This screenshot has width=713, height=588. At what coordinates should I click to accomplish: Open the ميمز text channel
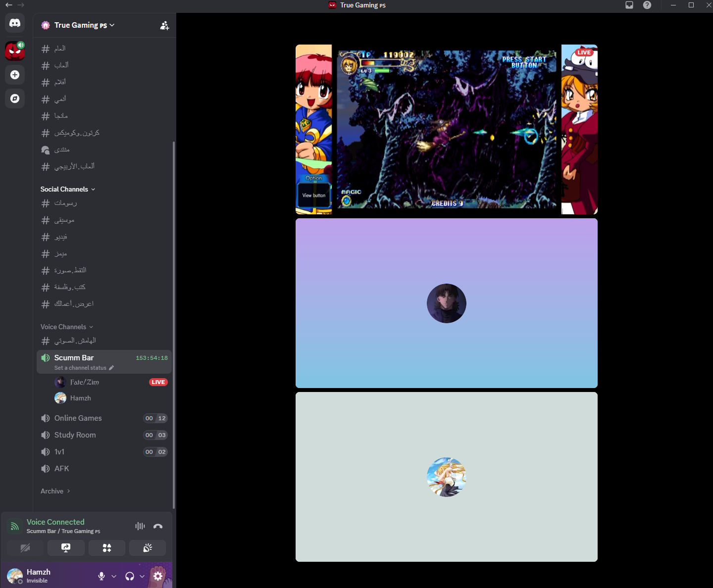click(104, 253)
